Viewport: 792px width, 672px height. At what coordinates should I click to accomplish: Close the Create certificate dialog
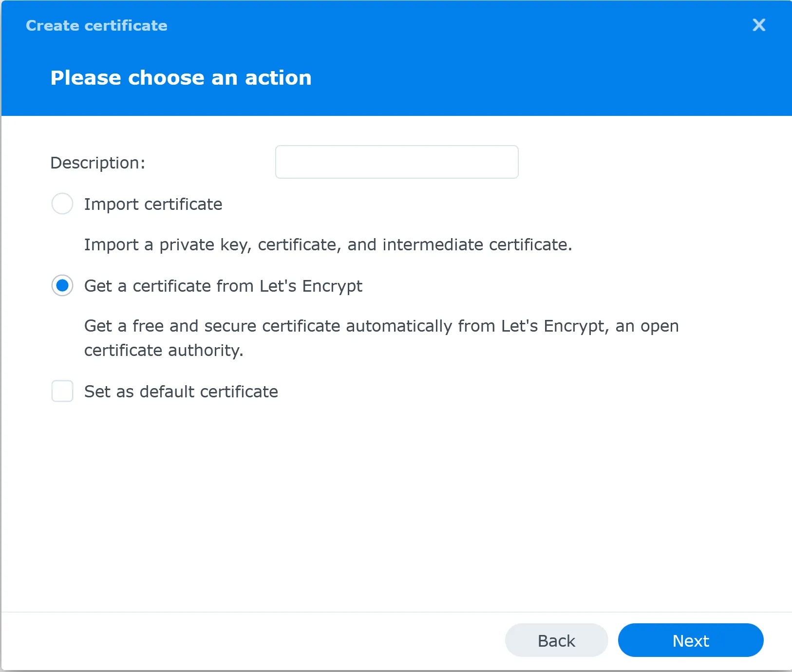[x=758, y=25]
